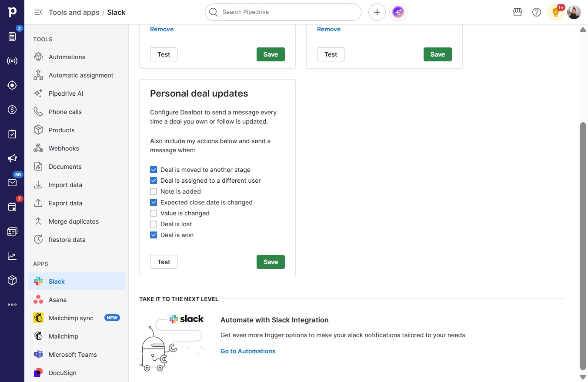Open Contacts card icon
The width and height of the screenshot is (588, 382).
coord(12,231)
